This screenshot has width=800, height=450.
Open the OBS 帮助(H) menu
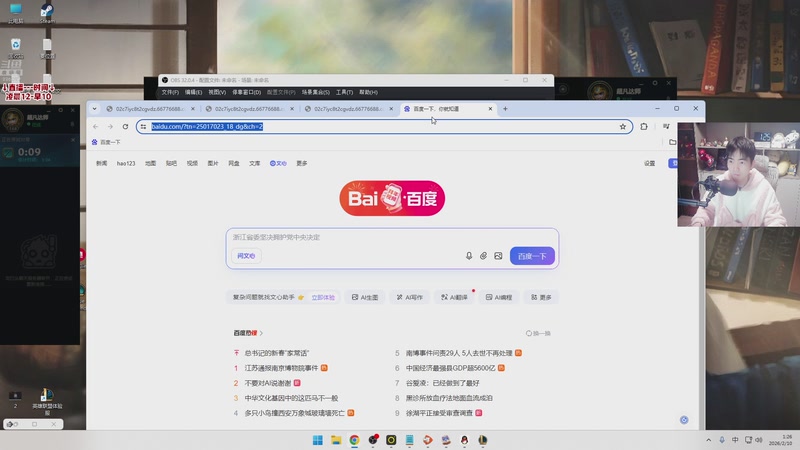click(x=368, y=92)
